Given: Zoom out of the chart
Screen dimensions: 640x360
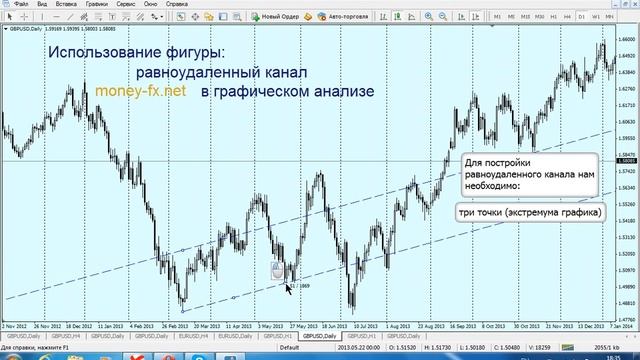Looking at the screenshot, I should [x=443, y=17].
